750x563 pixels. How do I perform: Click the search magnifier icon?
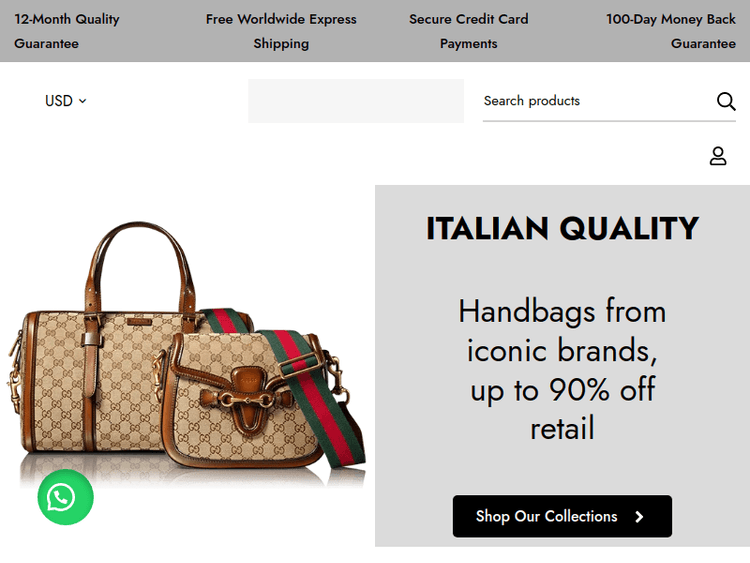[x=726, y=101]
